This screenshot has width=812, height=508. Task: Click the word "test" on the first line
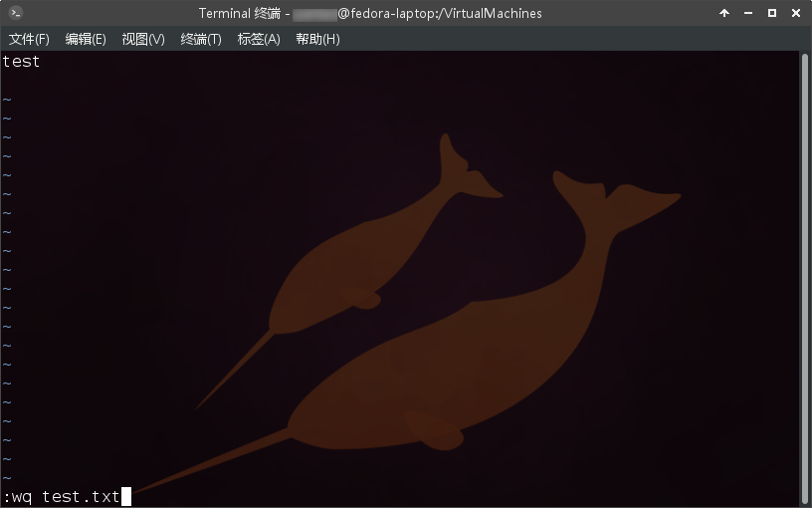[x=21, y=62]
